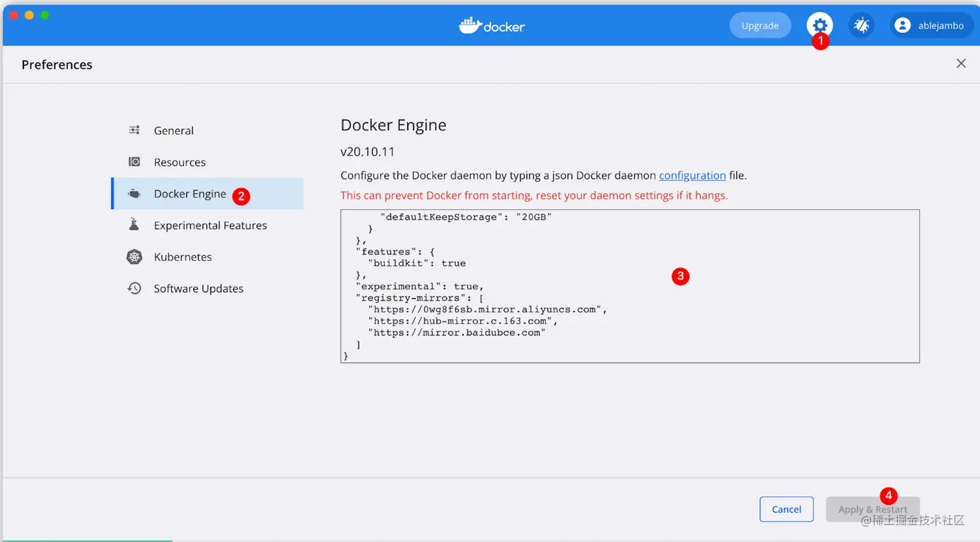Show the Software Updates section

tap(207, 289)
